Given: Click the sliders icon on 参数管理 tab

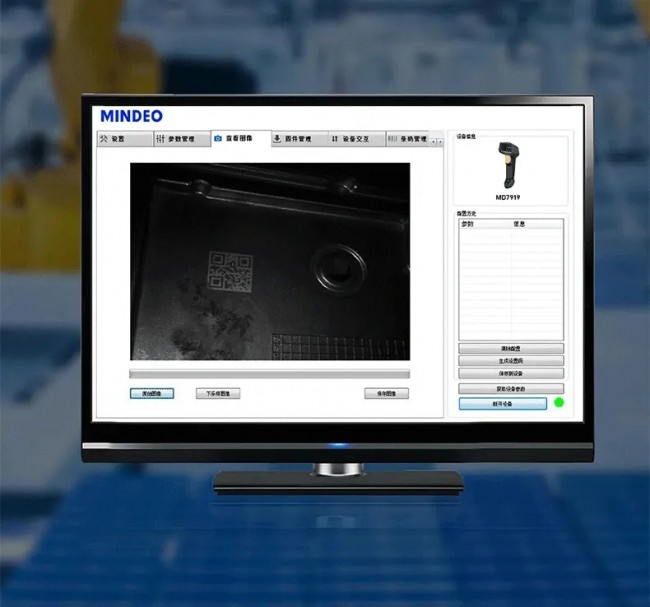Looking at the screenshot, I should coord(161,139).
